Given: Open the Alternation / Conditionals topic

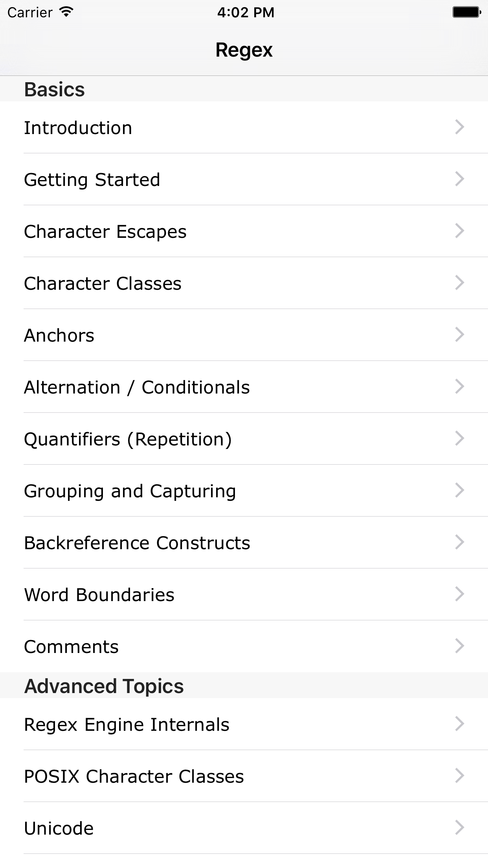Looking at the screenshot, I should click(137, 387).
